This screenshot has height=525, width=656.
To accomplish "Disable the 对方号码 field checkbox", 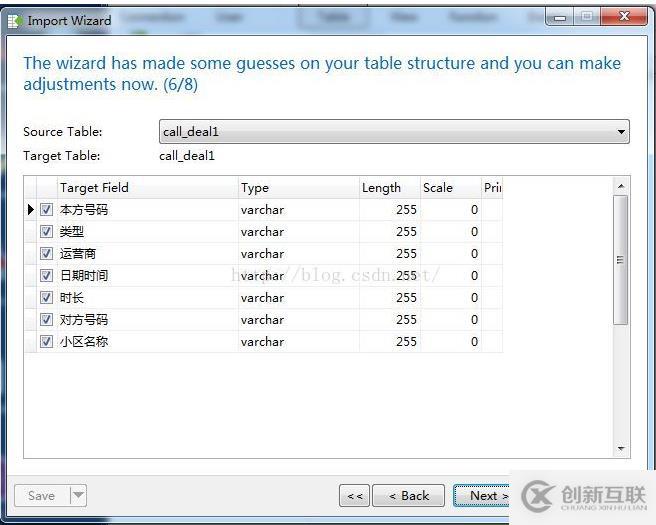I will pyautogui.click(x=46, y=320).
